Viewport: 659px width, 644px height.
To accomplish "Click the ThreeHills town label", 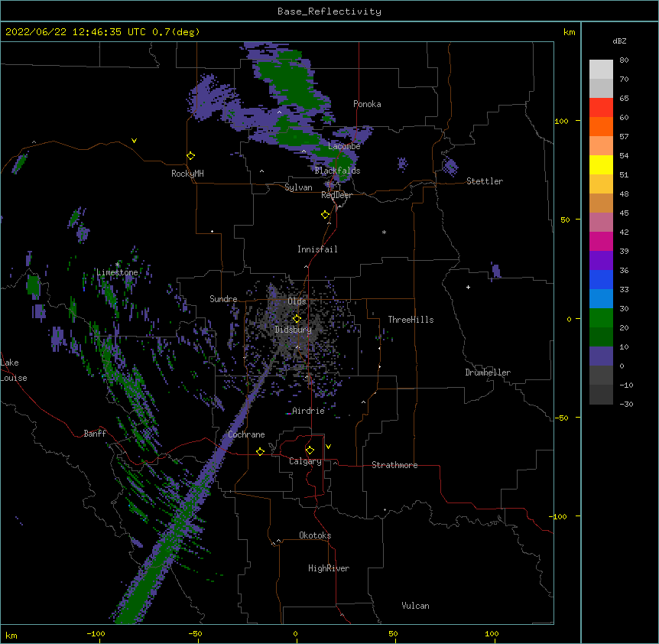I will tap(411, 320).
